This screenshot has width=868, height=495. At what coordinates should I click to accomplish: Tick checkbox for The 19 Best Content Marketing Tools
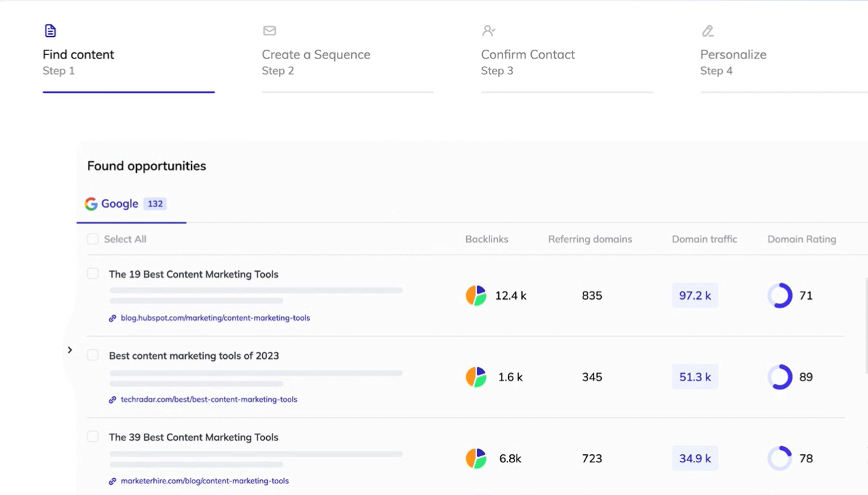click(93, 274)
